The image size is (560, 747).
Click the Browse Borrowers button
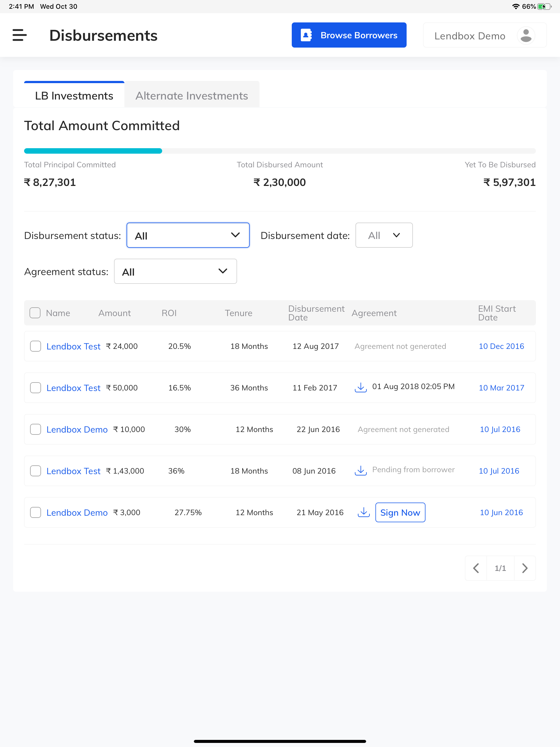click(x=349, y=35)
